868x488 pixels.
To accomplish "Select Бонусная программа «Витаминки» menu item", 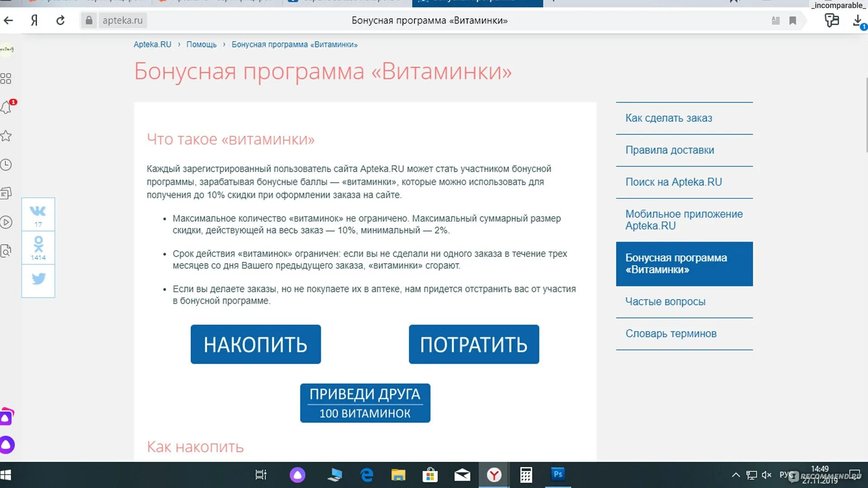I will 684,264.
